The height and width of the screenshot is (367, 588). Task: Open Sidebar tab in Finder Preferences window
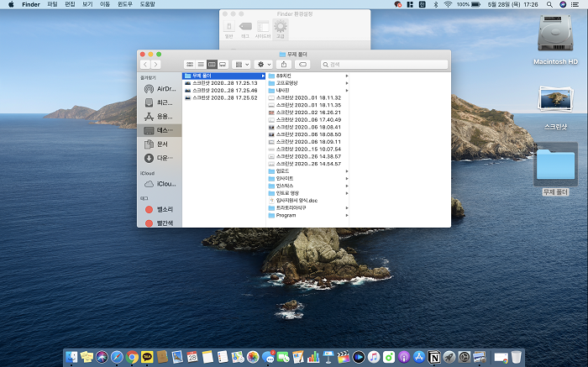[x=263, y=29]
